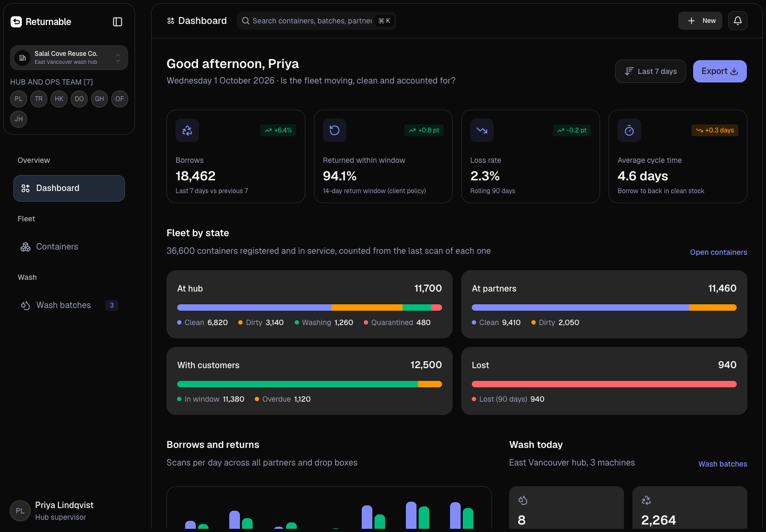This screenshot has height=532, width=766.
Task: Follow the Open containers link
Action: [x=719, y=252]
